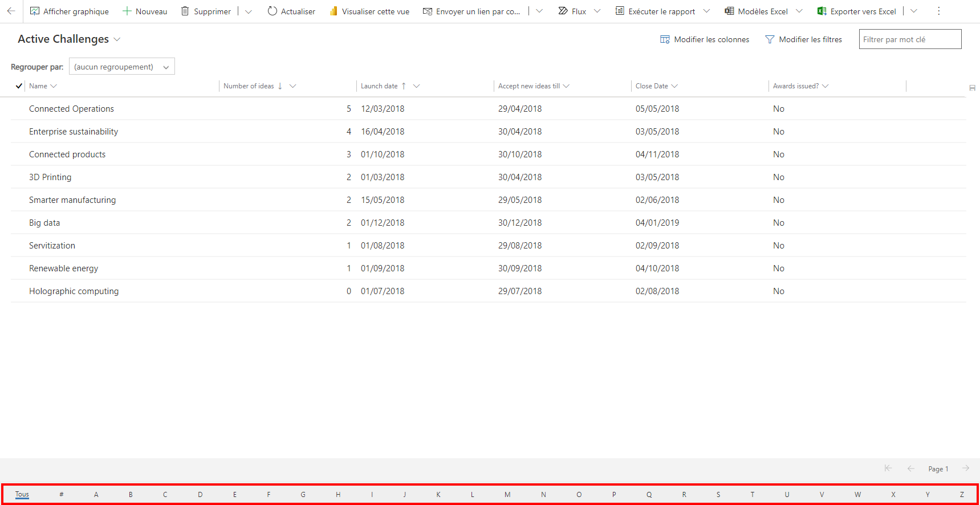The image size is (980, 505).
Task: Open the more commands vertical ellipsis
Action: pyautogui.click(x=939, y=11)
